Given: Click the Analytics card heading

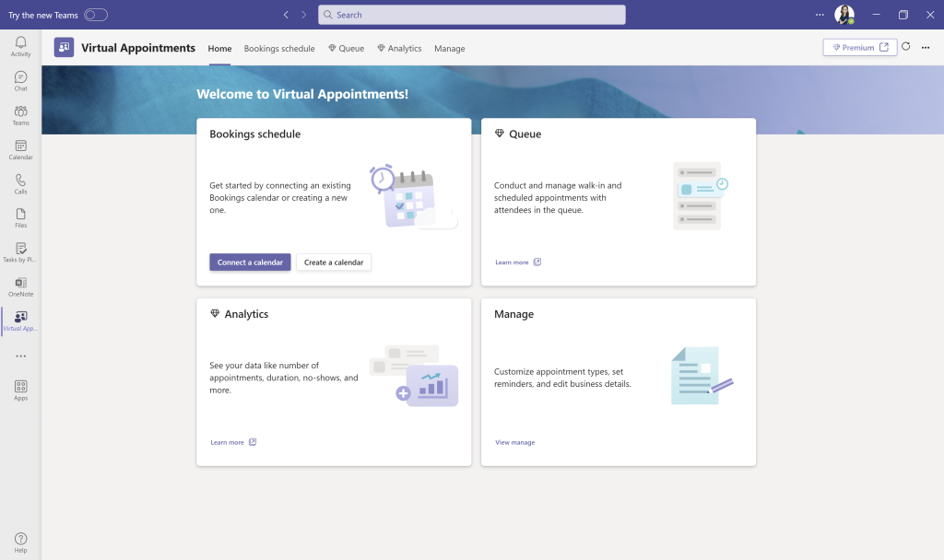Looking at the screenshot, I should (x=246, y=314).
